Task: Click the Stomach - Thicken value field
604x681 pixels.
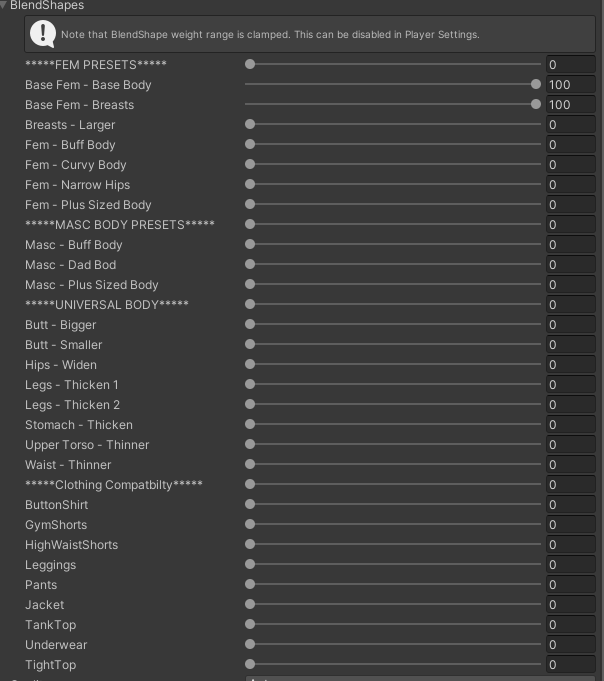Action: [x=570, y=425]
